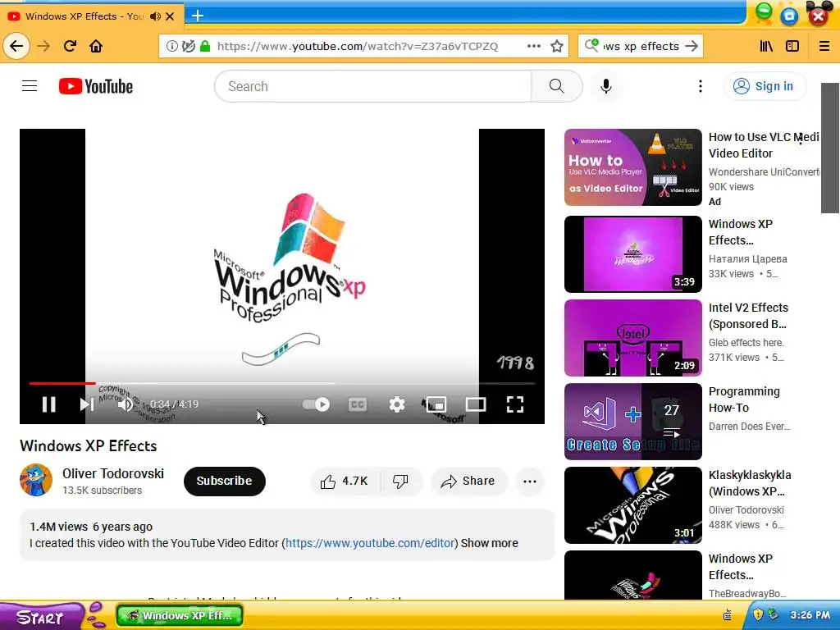Open page actions ellipsis menu
The image size is (840, 630).
(x=533, y=46)
